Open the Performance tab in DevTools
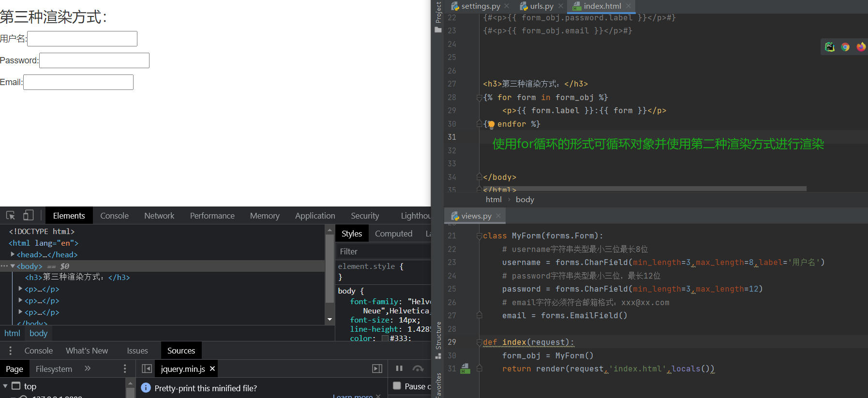The width and height of the screenshot is (868, 398). 212,216
